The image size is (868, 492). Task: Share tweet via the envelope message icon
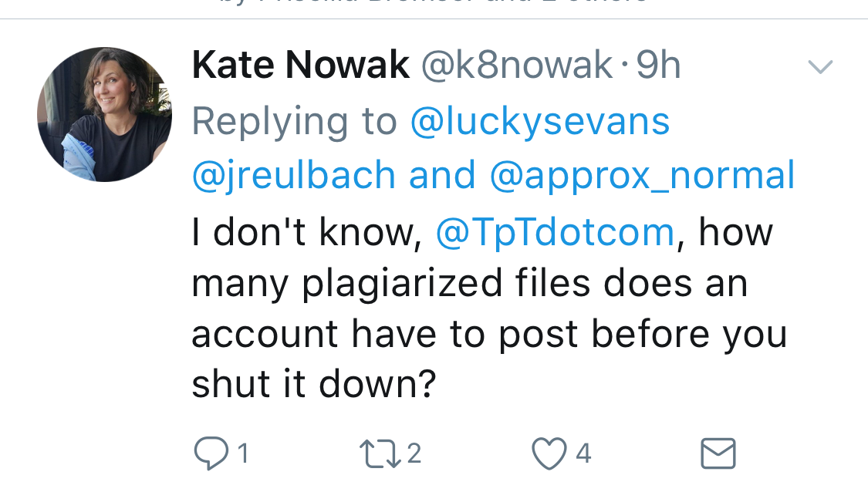[718, 453]
